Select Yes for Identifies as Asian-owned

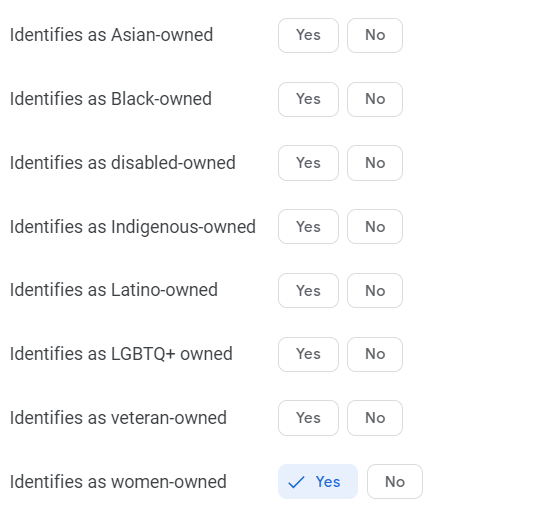click(x=308, y=35)
